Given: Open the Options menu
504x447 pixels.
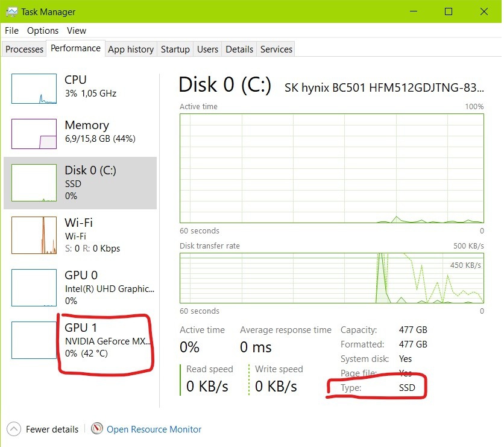Looking at the screenshot, I should tap(43, 30).
